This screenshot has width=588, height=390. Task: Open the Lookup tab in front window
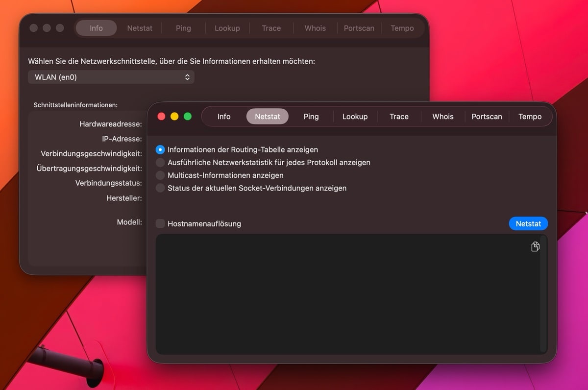point(355,117)
